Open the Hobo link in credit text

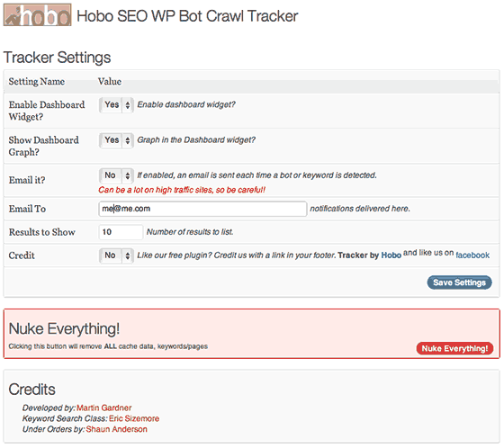[x=391, y=255]
